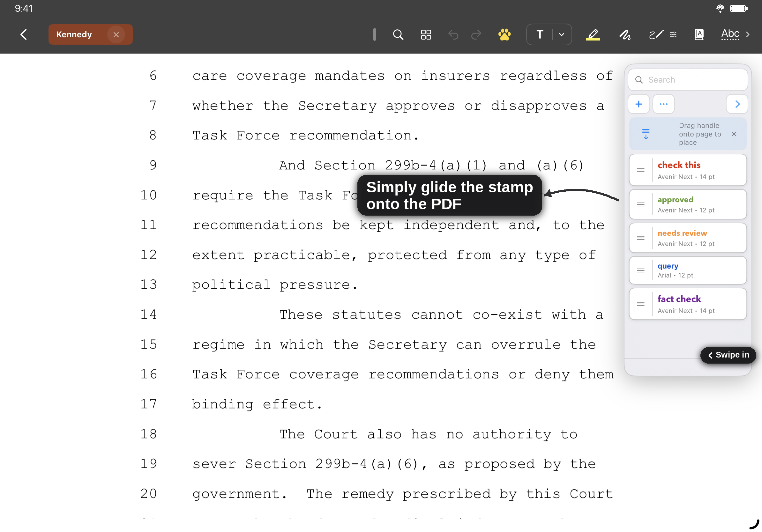The height and width of the screenshot is (532, 762).
Task: Tap the yellow paw icon
Action: pos(504,34)
